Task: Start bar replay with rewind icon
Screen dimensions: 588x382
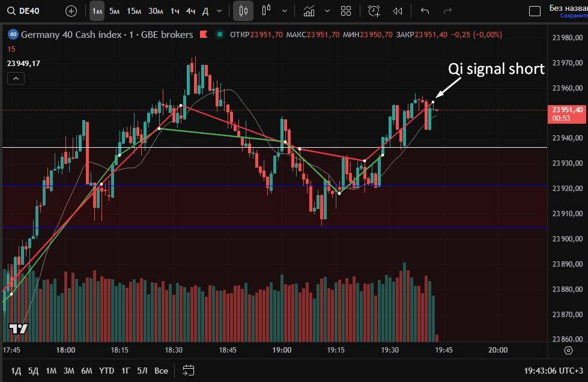Action: (397, 11)
